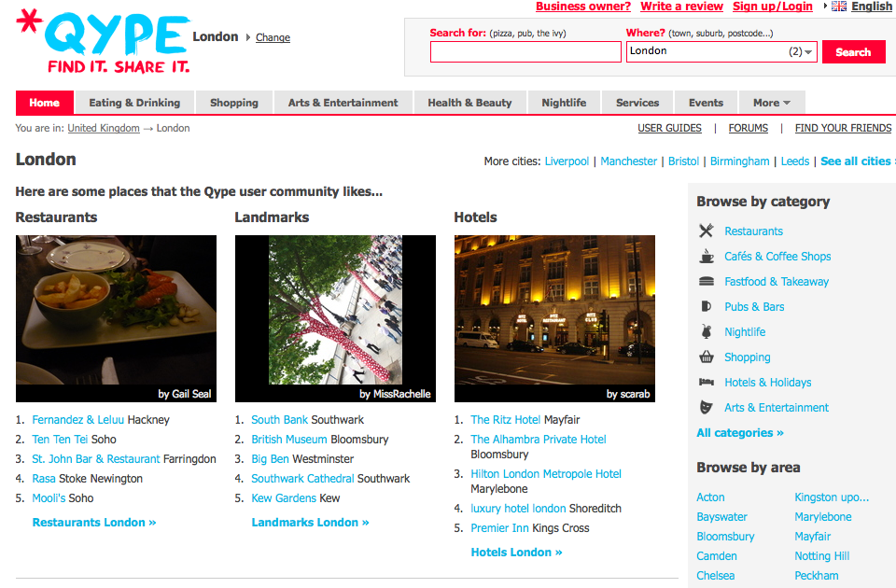Browse the Bayswater area

(721, 517)
